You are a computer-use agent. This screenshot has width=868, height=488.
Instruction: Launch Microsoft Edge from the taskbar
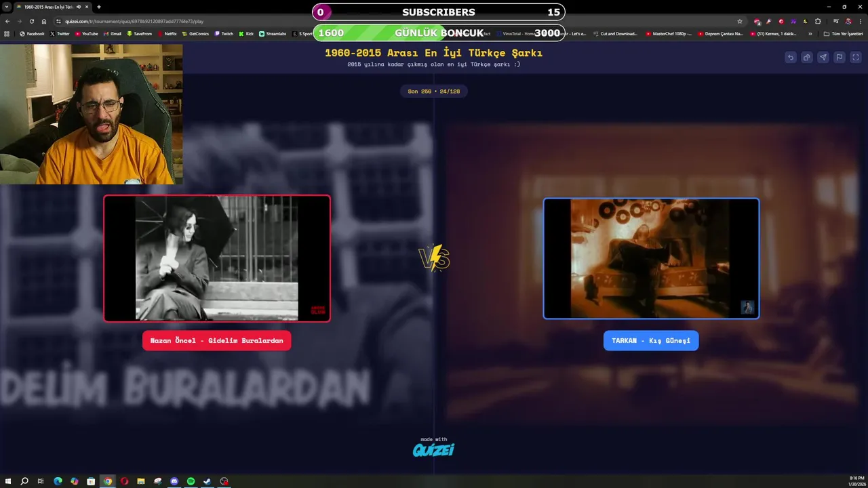58,481
